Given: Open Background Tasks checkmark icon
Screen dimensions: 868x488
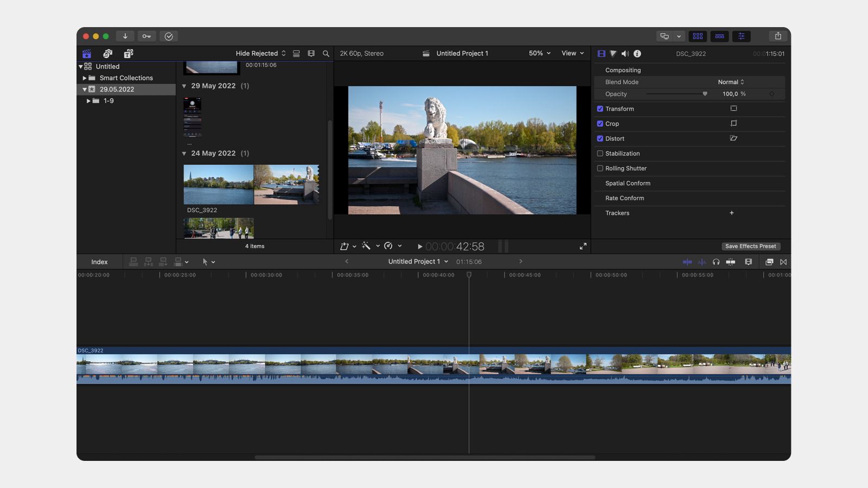Looking at the screenshot, I should tap(169, 36).
